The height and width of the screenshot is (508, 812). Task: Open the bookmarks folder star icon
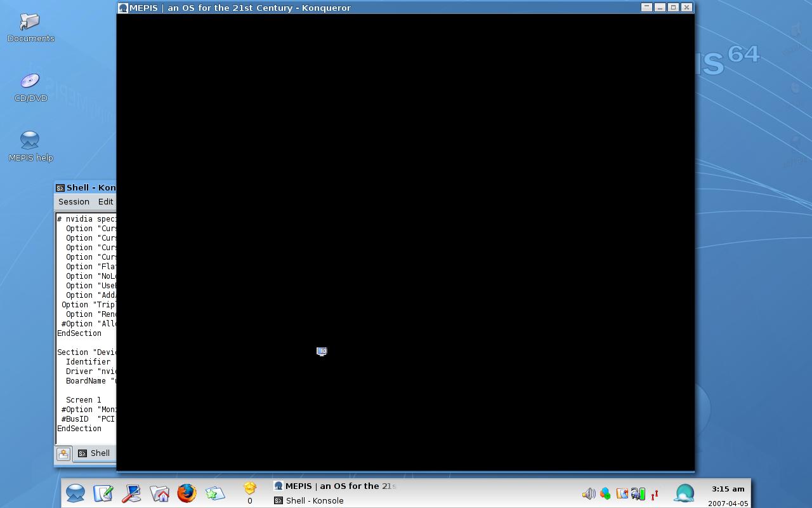pos(214,493)
